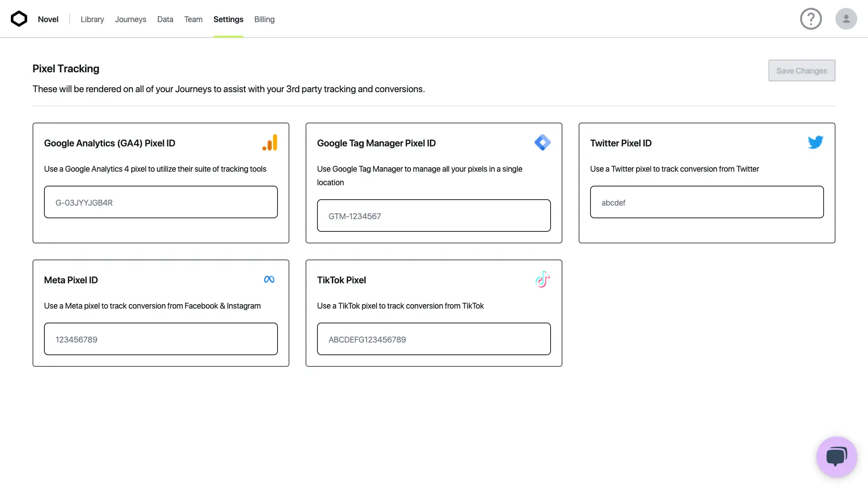Viewport: 868px width, 488px height.
Task: Focus the Meta Pixel ID input
Action: (161, 339)
